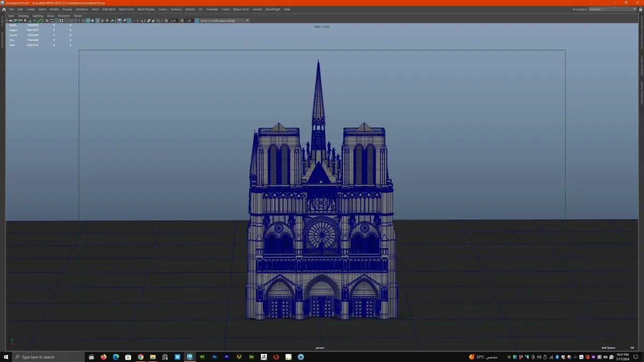Toggle the Shadows icon in panel toolbar
Viewport: 644px width, 362px height.
point(112,20)
